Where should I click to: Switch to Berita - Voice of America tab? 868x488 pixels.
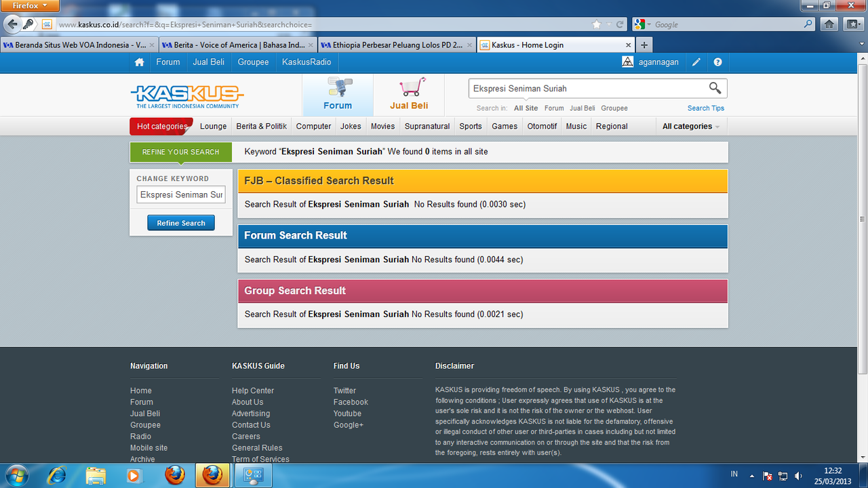239,45
